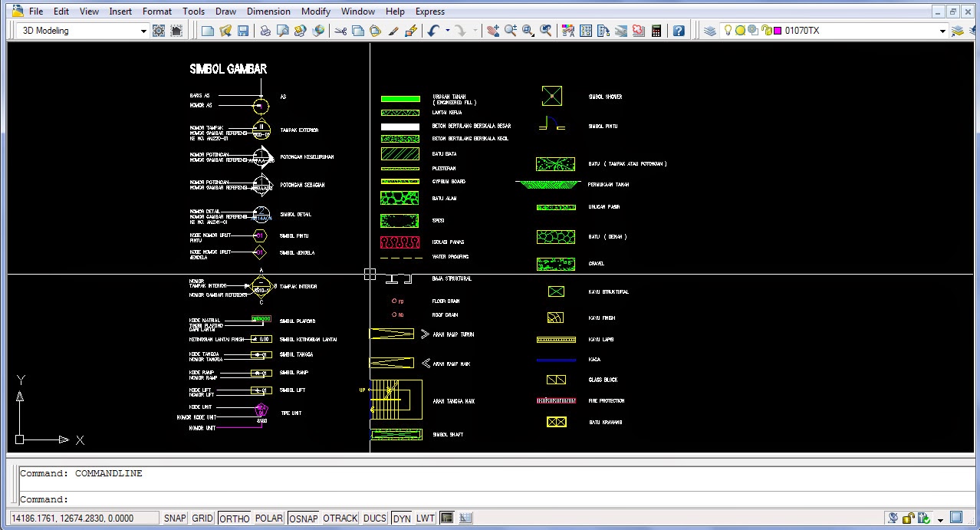Enable SNAP in the status bar

[x=175, y=518]
